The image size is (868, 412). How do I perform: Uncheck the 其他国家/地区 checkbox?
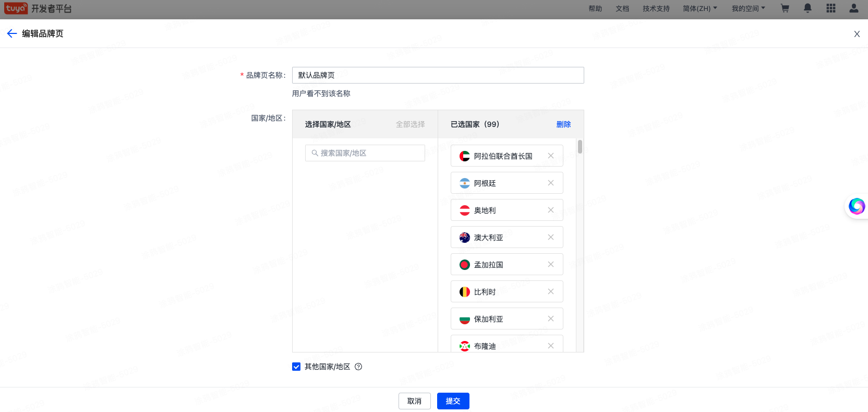tap(296, 367)
